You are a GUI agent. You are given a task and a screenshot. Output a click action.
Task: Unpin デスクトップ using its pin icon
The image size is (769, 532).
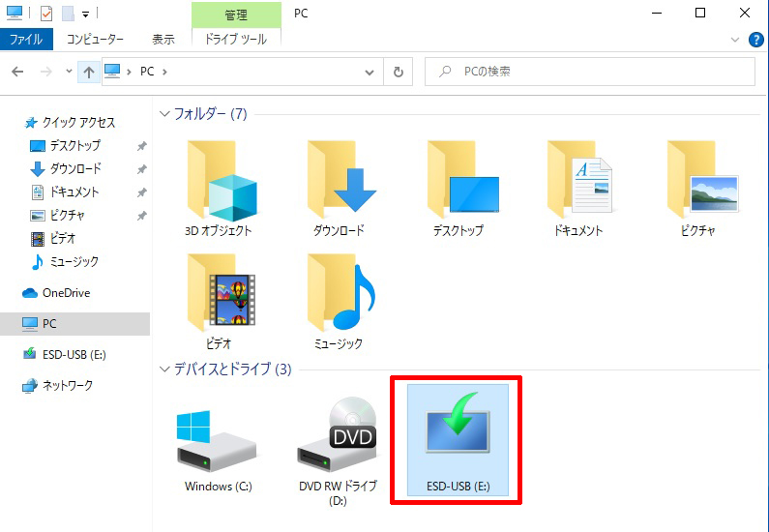tap(142, 146)
